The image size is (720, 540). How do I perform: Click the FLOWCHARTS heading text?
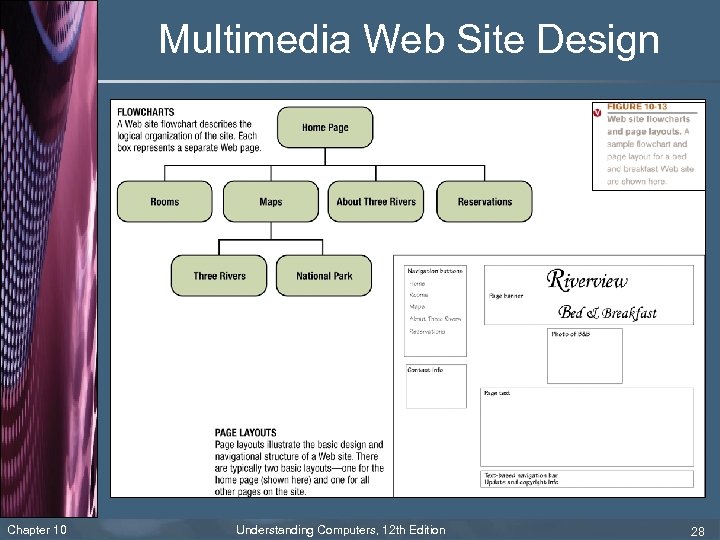click(146, 112)
